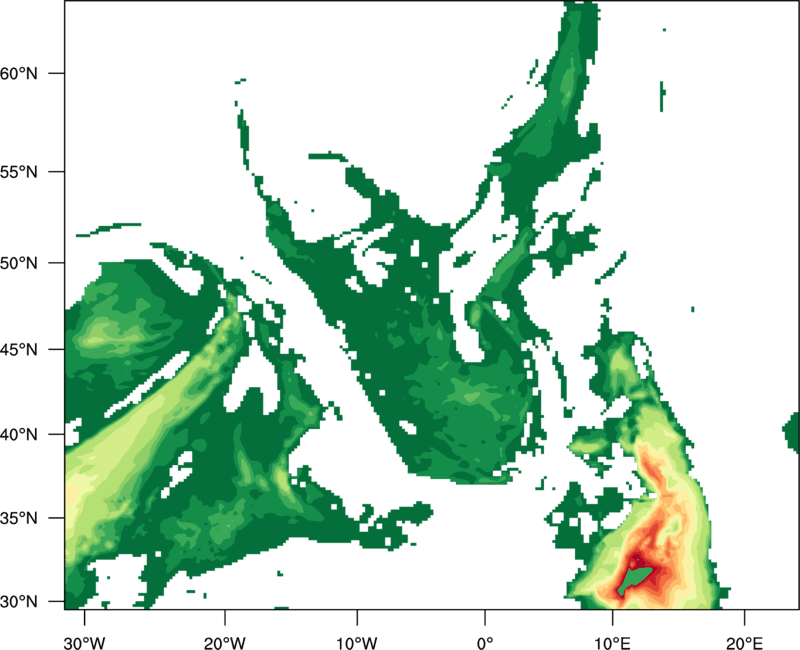This screenshot has width=800, height=650.
Task: Click the 55°N latitude label
Action: [x=19, y=172]
